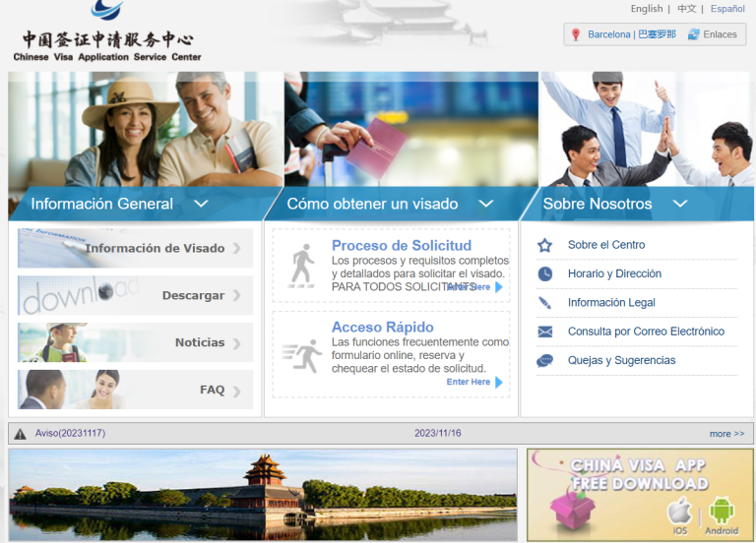
Task: View more notices via more >> link
Action: pos(726,434)
